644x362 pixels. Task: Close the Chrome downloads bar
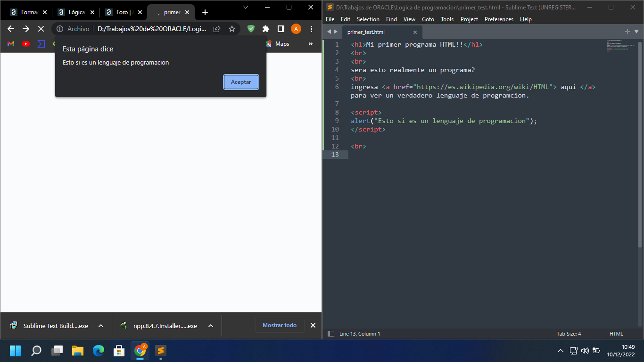(313, 325)
